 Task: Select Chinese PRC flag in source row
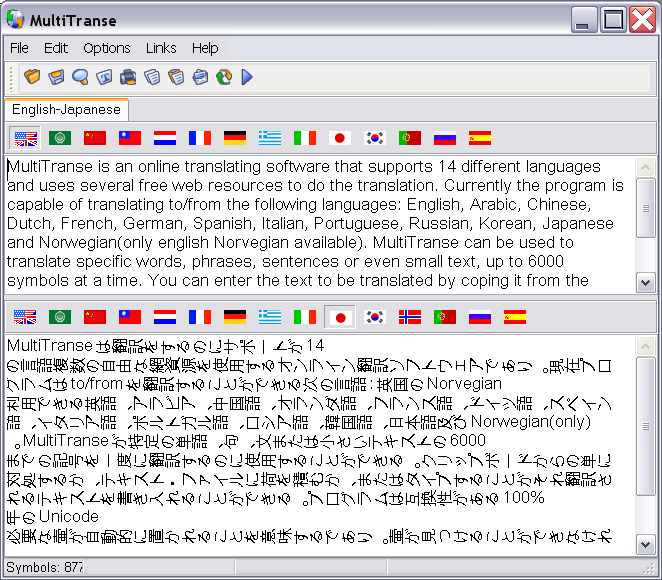(95, 138)
